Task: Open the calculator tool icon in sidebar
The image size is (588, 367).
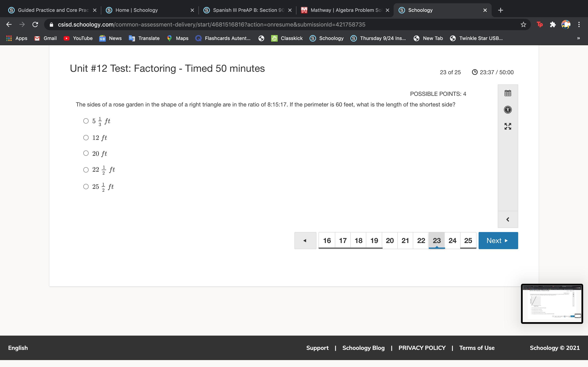Action: 508,93
